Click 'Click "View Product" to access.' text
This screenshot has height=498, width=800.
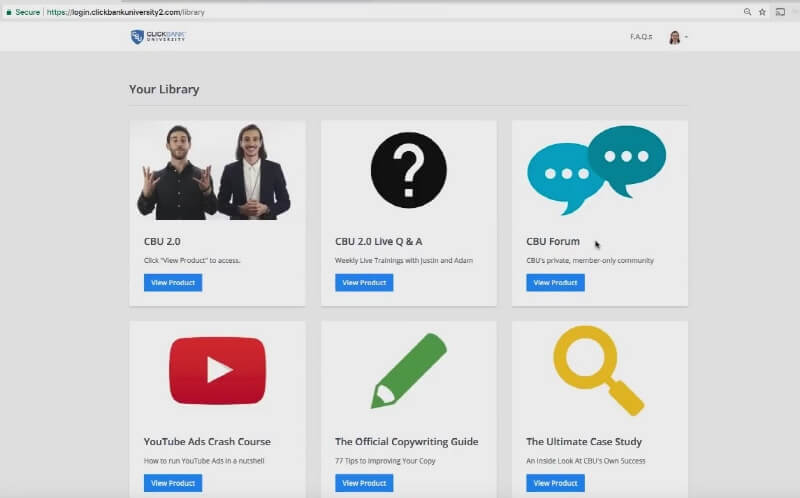[x=192, y=260]
